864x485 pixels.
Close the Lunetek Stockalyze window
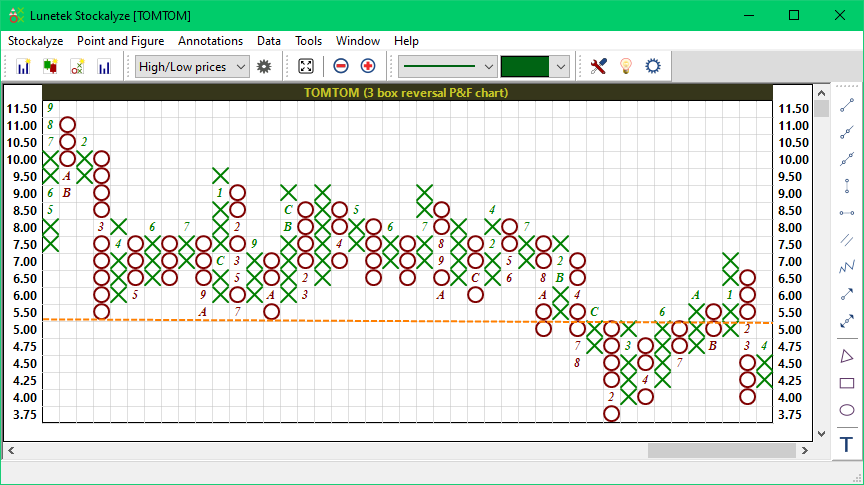[840, 15]
